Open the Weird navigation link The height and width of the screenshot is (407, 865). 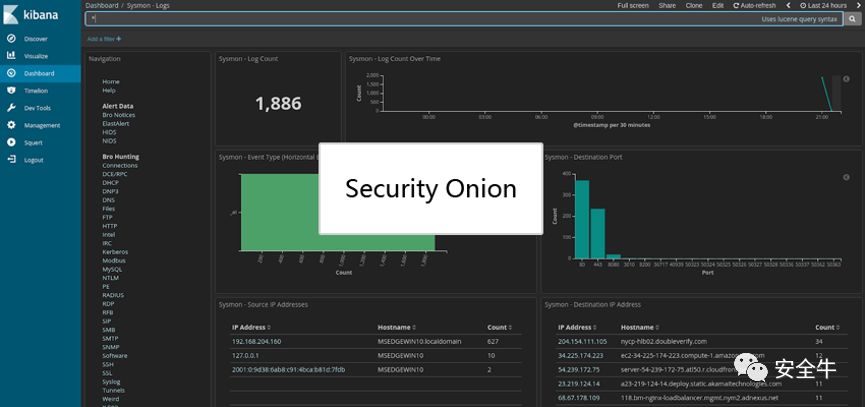tap(110, 399)
